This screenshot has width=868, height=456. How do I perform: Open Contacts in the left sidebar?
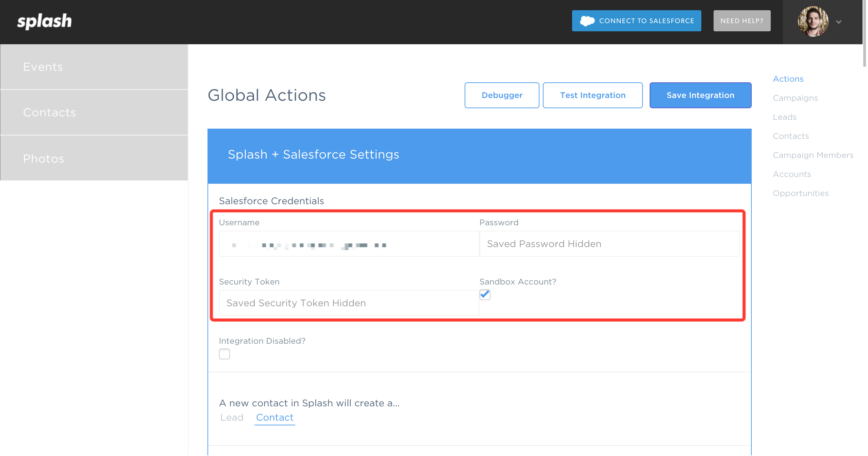tap(94, 112)
